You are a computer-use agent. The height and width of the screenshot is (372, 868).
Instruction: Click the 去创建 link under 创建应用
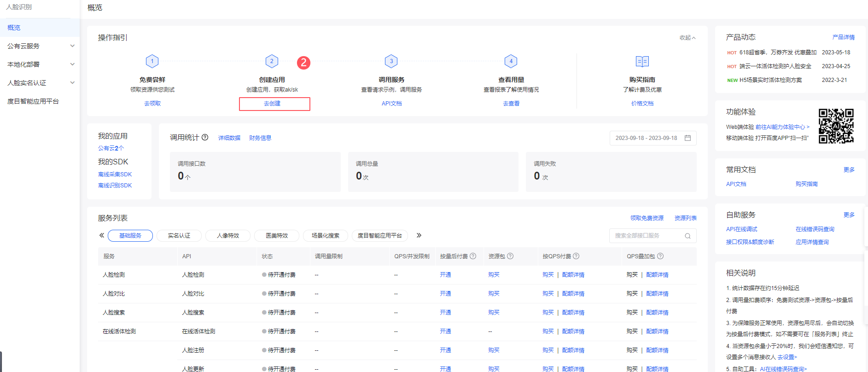(272, 104)
